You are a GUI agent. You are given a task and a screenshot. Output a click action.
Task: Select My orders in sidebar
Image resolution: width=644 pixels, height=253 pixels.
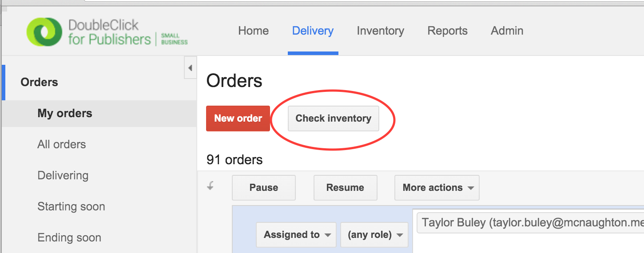[x=65, y=113]
